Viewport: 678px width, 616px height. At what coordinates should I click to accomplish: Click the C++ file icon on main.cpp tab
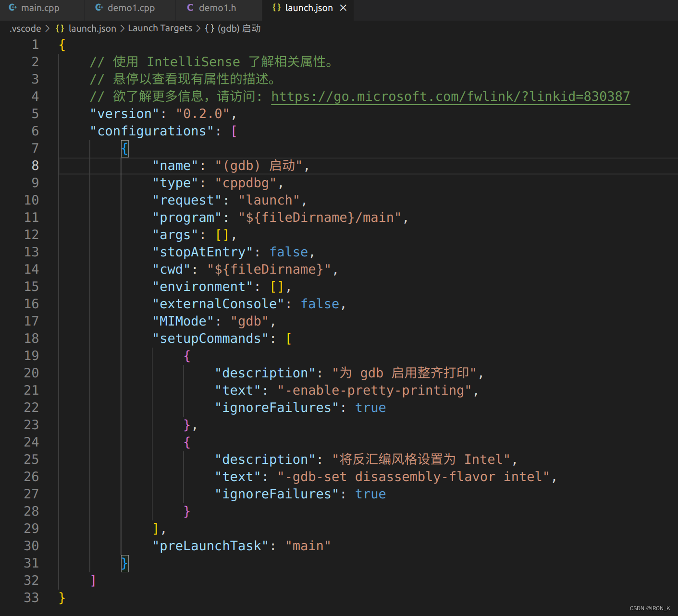click(12, 8)
